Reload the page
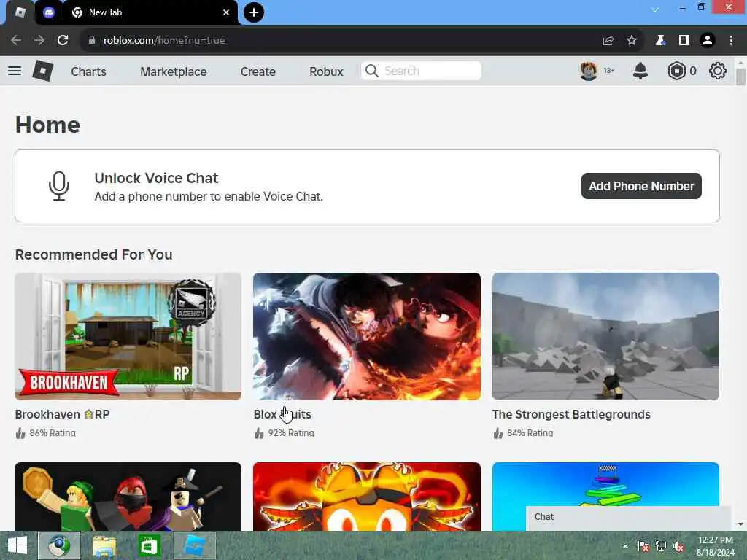This screenshot has width=747, height=560. [x=63, y=41]
